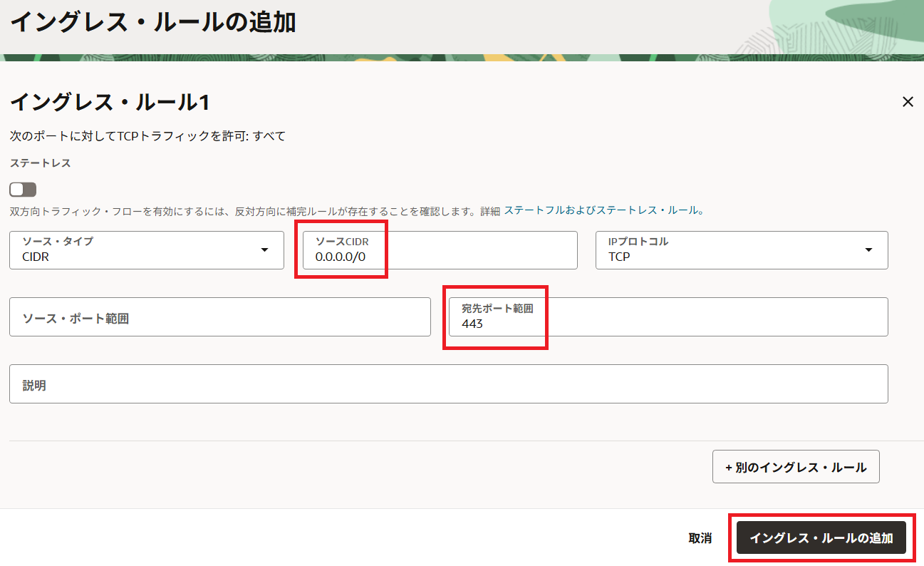Click into the ソース・ポート範囲 input

click(219, 317)
